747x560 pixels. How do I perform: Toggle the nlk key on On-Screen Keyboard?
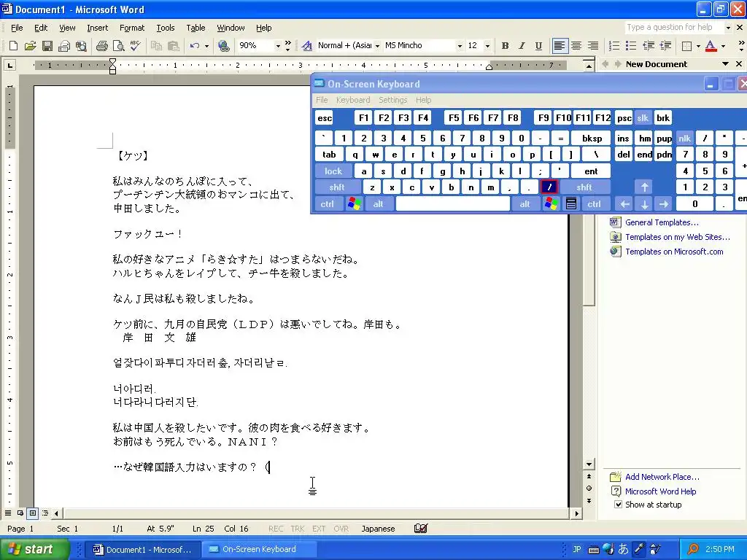pos(684,138)
